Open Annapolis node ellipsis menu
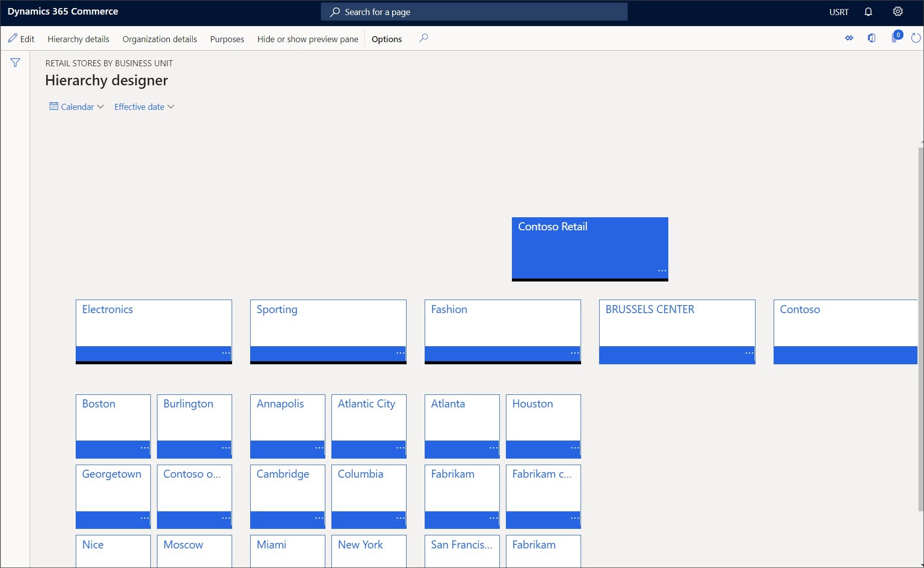Screen dimensions: 924x568 (x=319, y=448)
